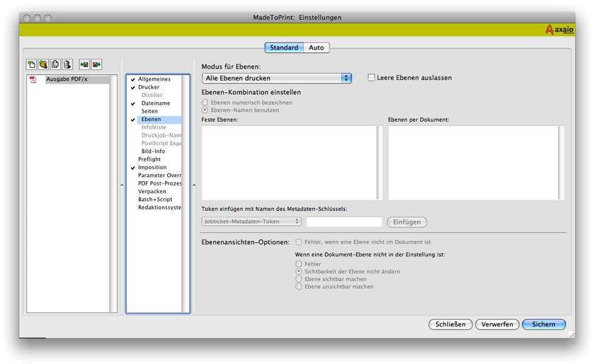Screen dimensions: 602x364
Task: Open the PDF Post-Prozess category
Action: 160,183
